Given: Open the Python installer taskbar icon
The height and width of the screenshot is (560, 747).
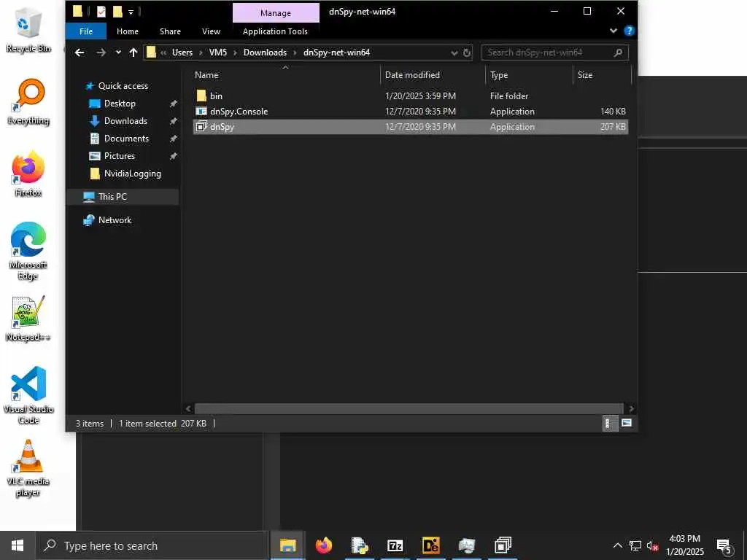Looking at the screenshot, I should [x=359, y=545].
